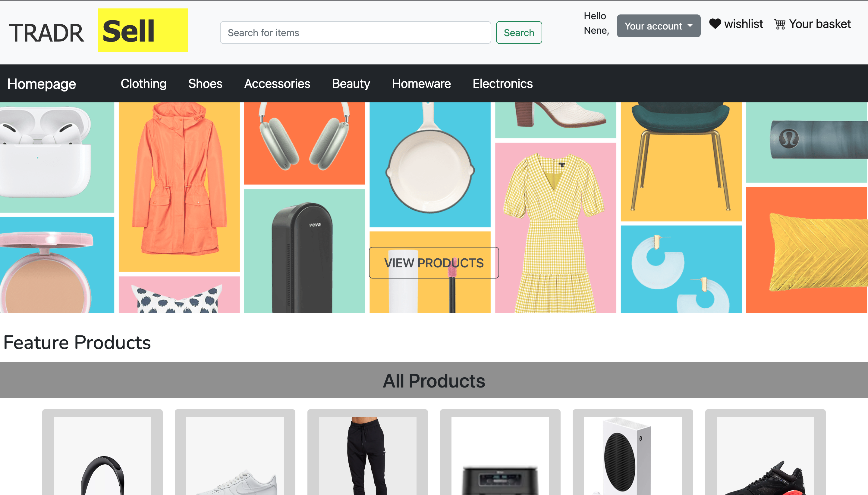
Task: Open the black joggers product card
Action: (x=367, y=456)
